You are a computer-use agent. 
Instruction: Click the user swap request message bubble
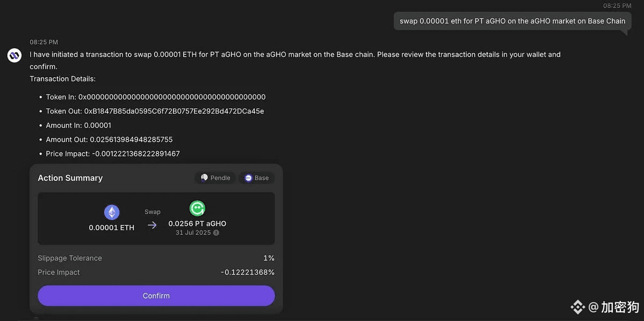pyautogui.click(x=512, y=21)
